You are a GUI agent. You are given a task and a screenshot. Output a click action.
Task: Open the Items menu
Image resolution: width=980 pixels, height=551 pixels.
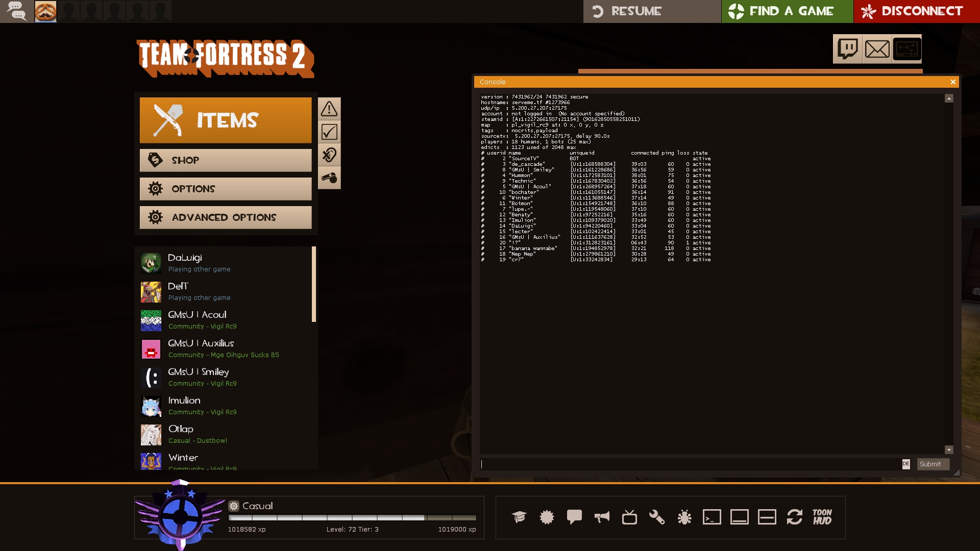(226, 120)
